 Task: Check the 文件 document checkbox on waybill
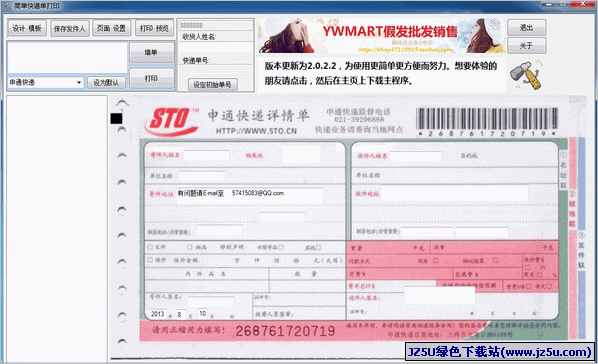tap(150, 247)
